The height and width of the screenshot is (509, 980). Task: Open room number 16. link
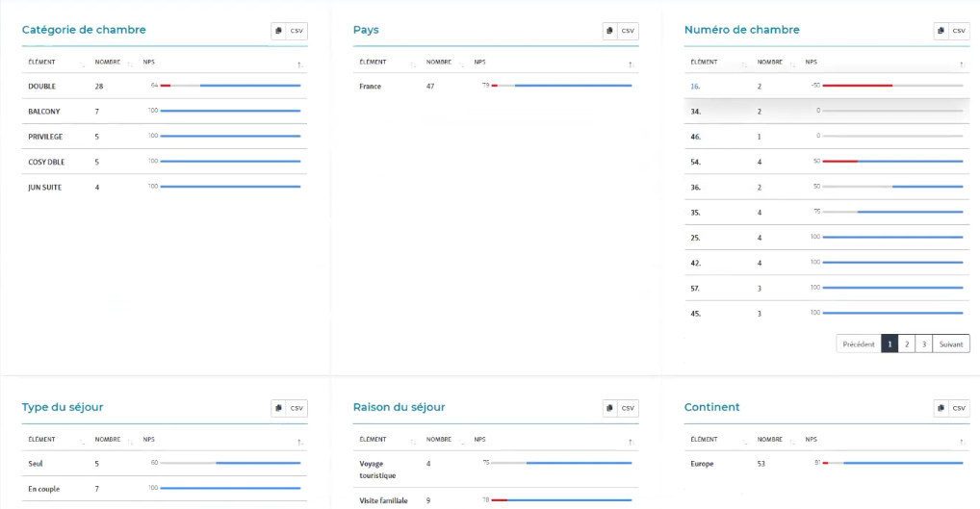(x=695, y=86)
